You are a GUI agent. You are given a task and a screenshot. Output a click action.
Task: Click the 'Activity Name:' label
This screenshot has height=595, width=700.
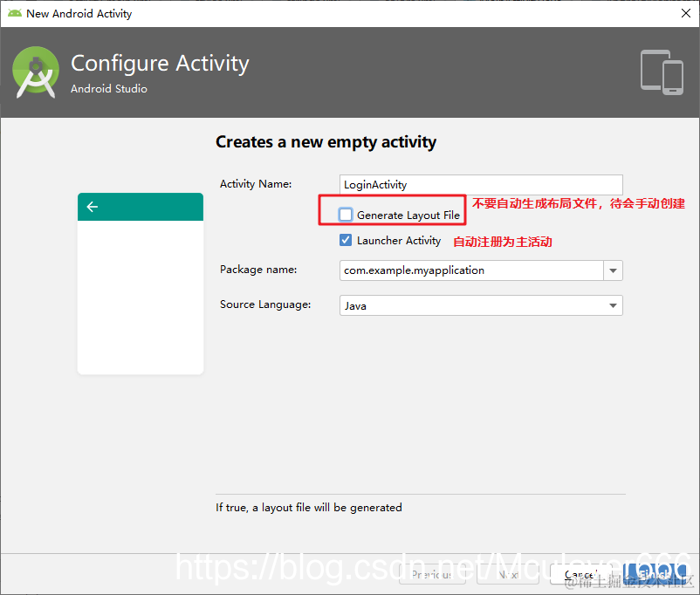click(x=256, y=184)
